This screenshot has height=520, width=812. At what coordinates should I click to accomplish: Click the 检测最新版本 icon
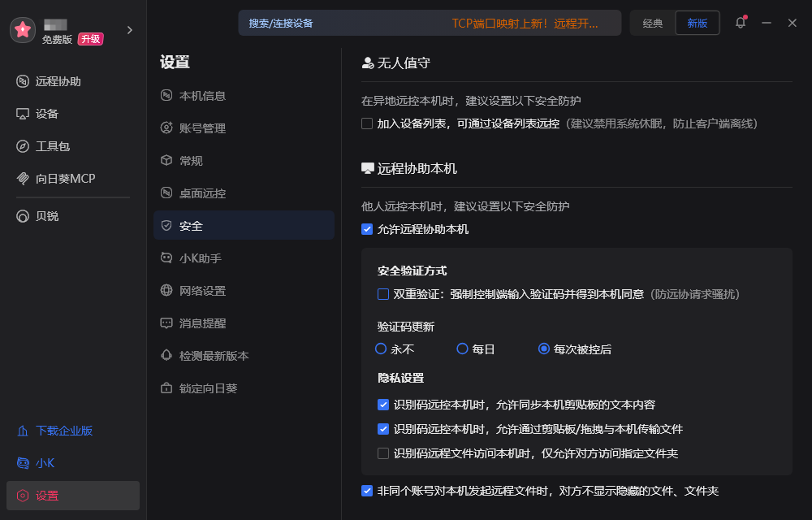(166, 355)
